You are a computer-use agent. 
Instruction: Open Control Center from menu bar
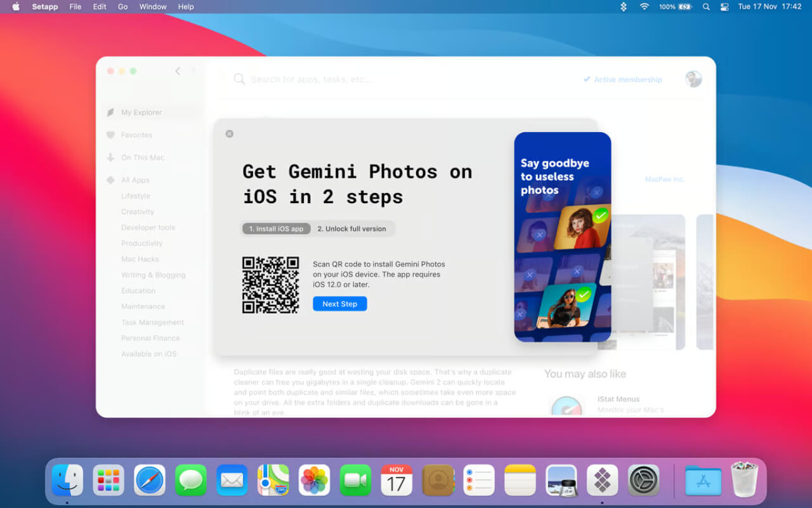coord(724,7)
